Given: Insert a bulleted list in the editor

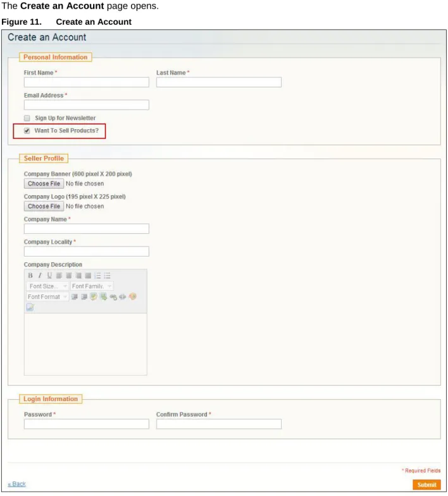Looking at the screenshot, I should pyautogui.click(x=107, y=276).
